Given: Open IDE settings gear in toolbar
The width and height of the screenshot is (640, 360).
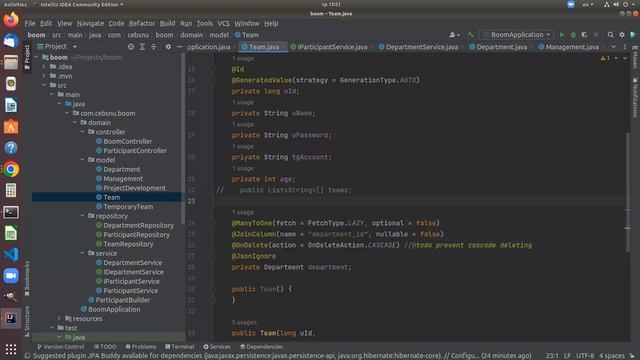Looking at the screenshot, I should (622, 35).
